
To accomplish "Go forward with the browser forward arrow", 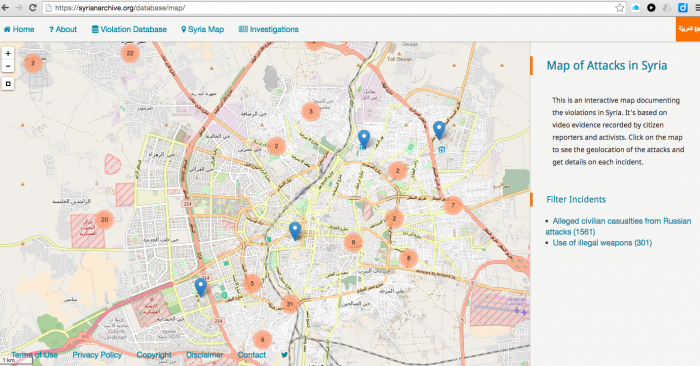I will click(19, 8).
